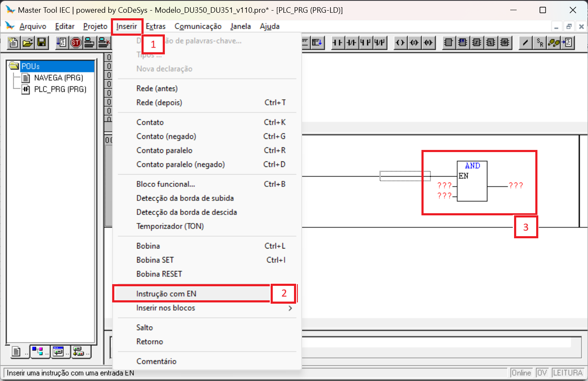The width and height of the screenshot is (588, 381).
Task: Click the Open file folder icon
Action: point(28,42)
